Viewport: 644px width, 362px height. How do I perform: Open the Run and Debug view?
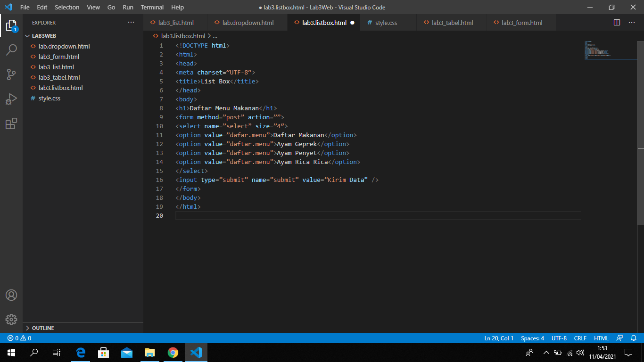point(11,99)
